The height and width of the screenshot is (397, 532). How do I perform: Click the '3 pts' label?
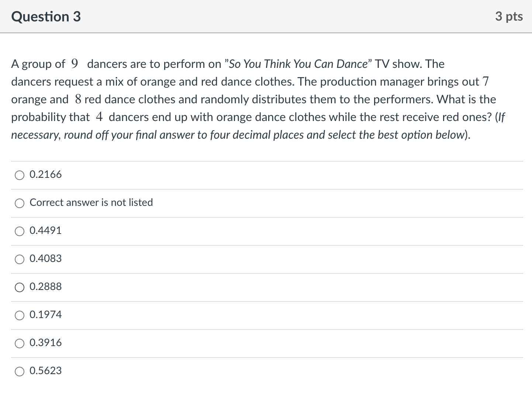tap(510, 16)
